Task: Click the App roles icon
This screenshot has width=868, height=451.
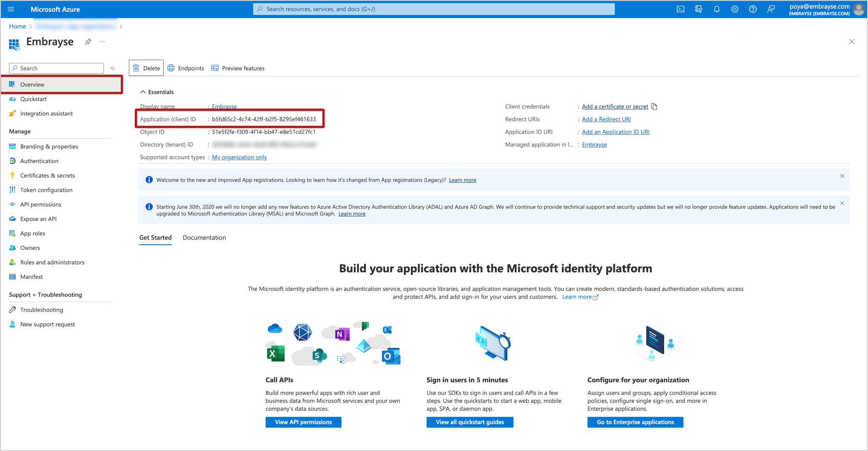Action: click(x=13, y=233)
